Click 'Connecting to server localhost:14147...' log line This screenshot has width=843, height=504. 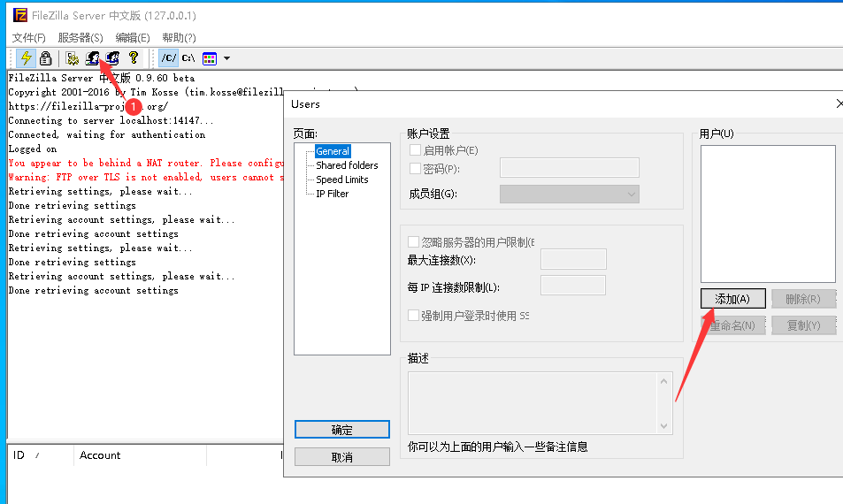[111, 120]
